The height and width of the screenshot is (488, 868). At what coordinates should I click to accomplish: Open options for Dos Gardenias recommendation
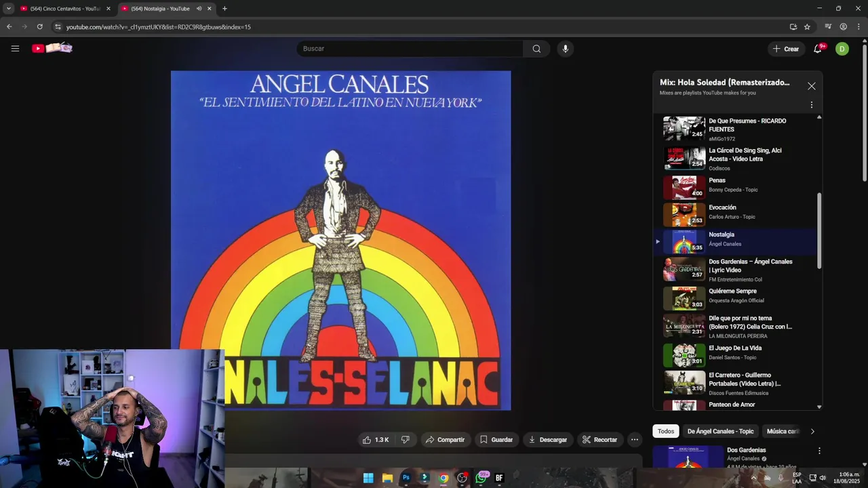[x=819, y=451]
